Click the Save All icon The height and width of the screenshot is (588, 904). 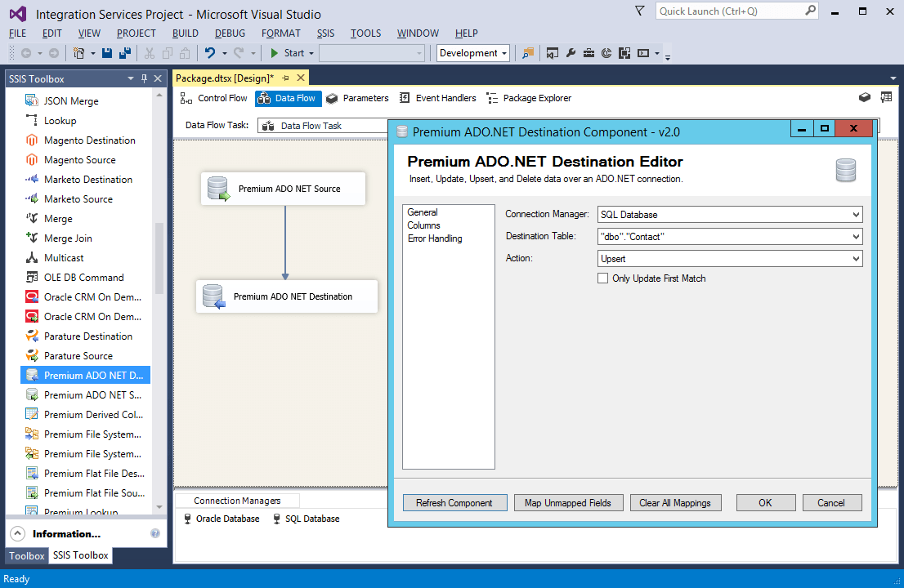(124, 53)
